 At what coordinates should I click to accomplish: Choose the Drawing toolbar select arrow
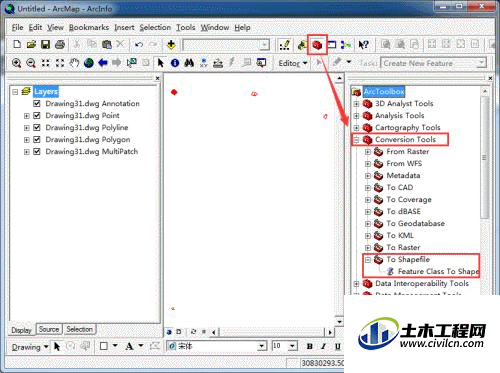tap(57, 347)
